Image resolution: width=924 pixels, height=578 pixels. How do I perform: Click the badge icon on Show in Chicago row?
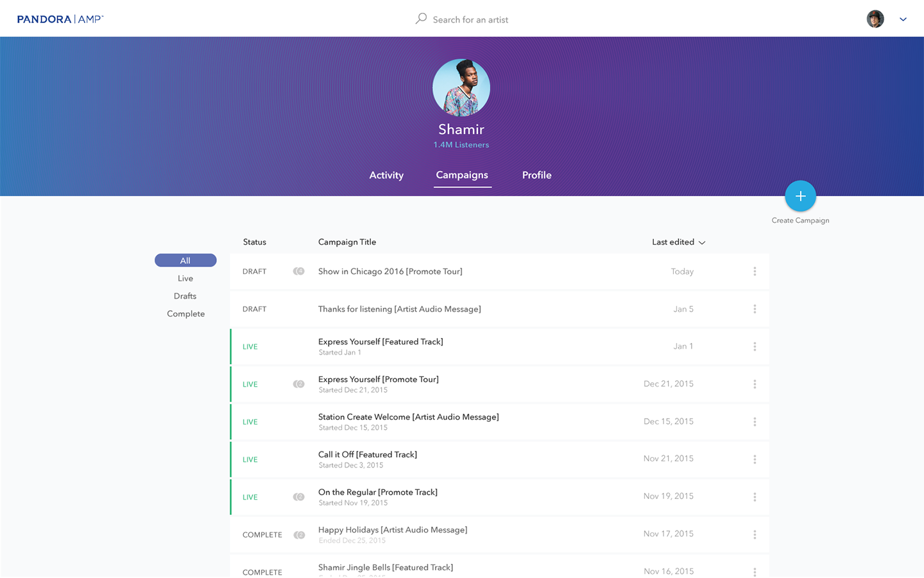click(299, 271)
